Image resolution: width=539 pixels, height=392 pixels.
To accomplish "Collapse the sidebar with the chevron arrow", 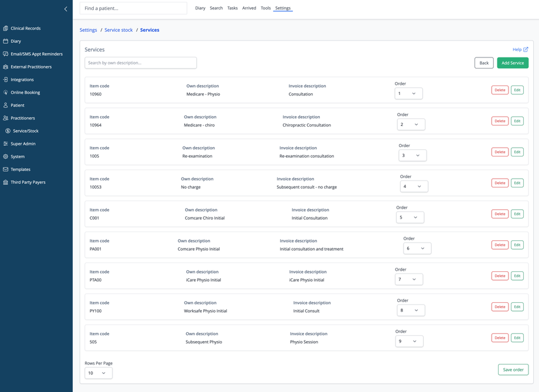I will 66,9.
